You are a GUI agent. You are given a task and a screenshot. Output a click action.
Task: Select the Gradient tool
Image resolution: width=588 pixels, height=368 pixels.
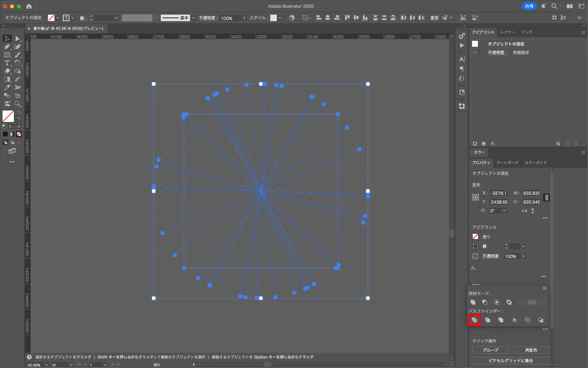pyautogui.click(x=7, y=79)
